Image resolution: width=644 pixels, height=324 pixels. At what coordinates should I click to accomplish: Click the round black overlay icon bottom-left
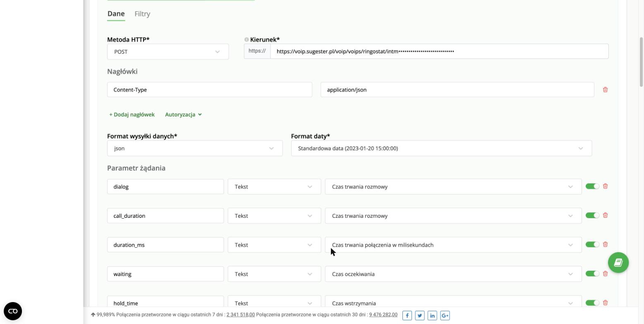13,311
